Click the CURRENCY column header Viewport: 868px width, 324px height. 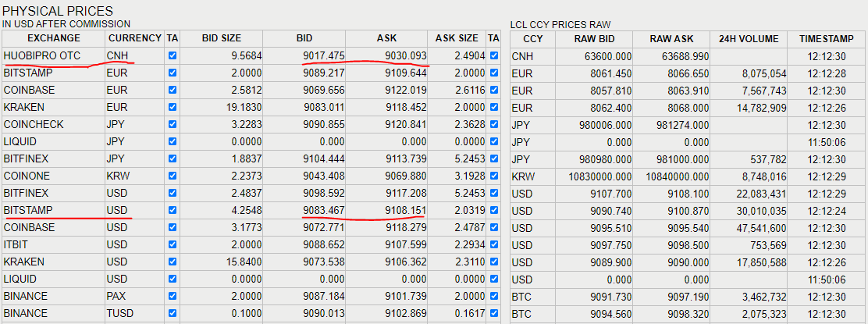[x=134, y=38]
